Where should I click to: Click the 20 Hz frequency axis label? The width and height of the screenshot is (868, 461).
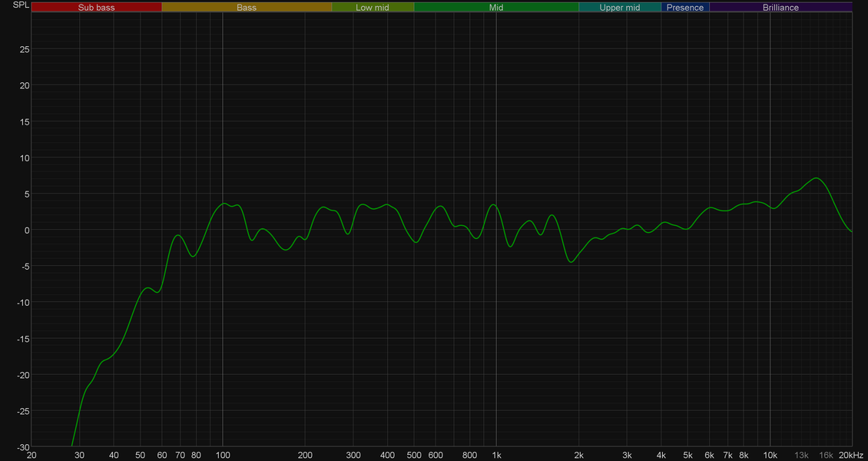(x=31, y=456)
